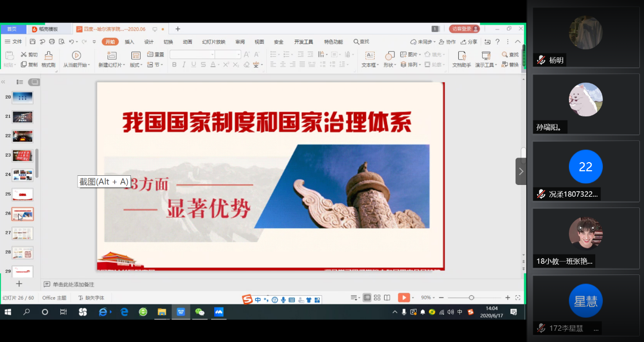Viewport: 644px width, 342px height.
Task: Switch to reading view in status bar
Action: pyautogui.click(x=387, y=298)
